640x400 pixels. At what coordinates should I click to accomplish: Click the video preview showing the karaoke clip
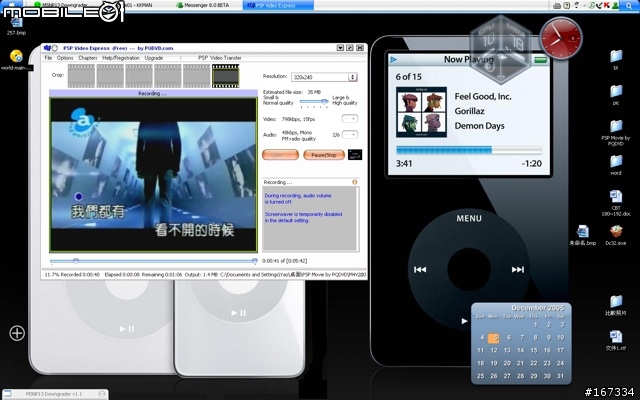pyautogui.click(x=153, y=175)
